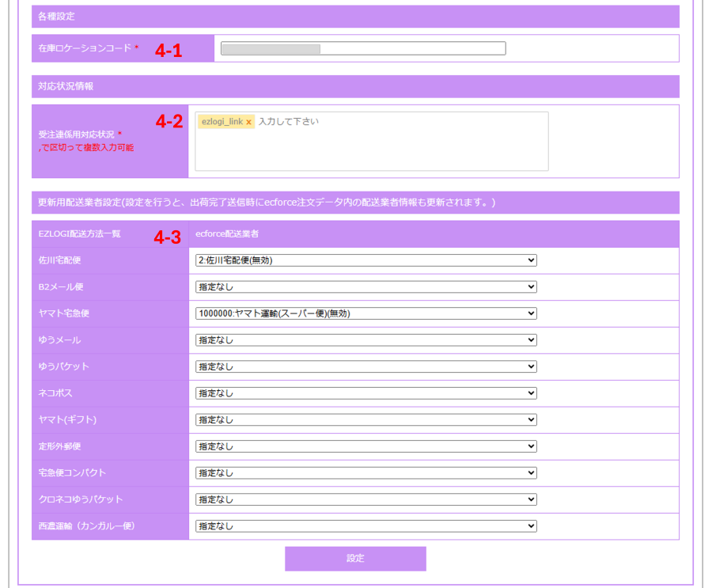Expand the 宅急便コンパクト carrier dropdown

(x=365, y=473)
